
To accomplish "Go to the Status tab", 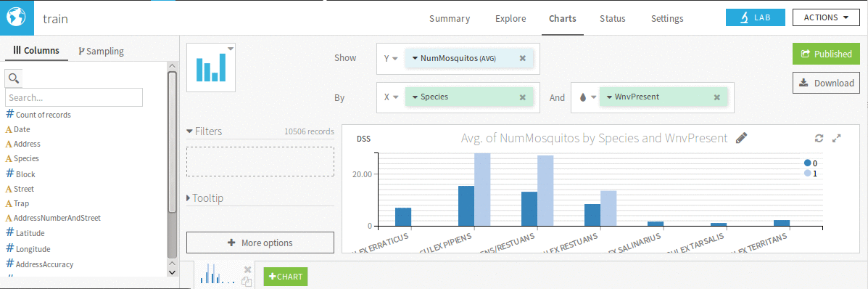I will point(612,18).
